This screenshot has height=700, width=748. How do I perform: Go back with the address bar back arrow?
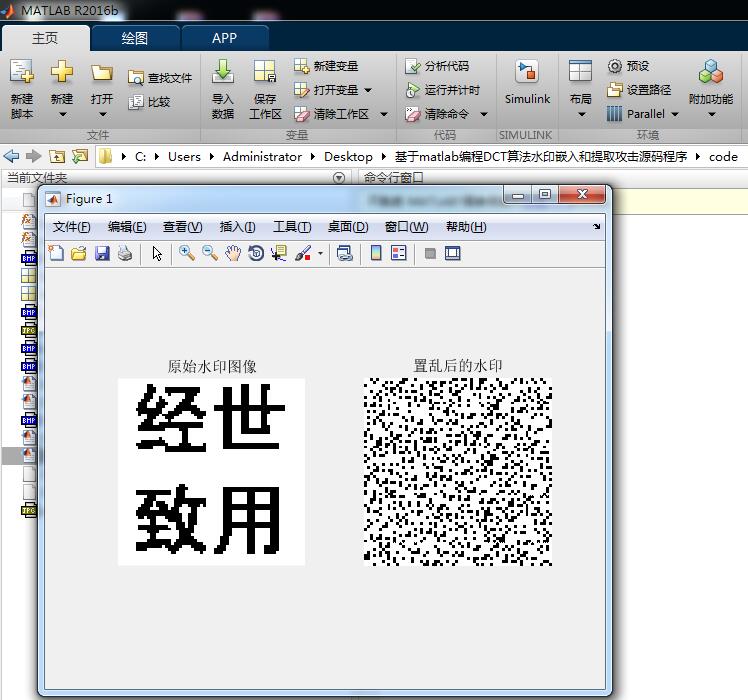[x=11, y=156]
